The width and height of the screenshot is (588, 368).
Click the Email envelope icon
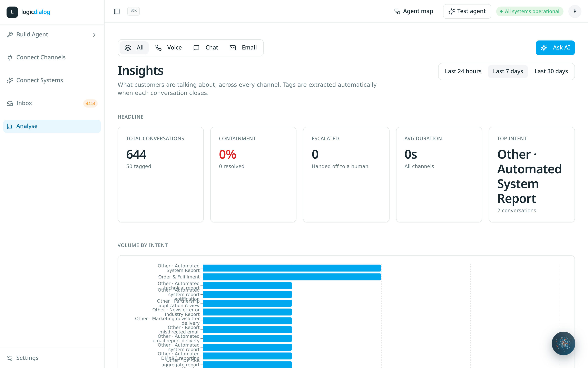point(233,48)
